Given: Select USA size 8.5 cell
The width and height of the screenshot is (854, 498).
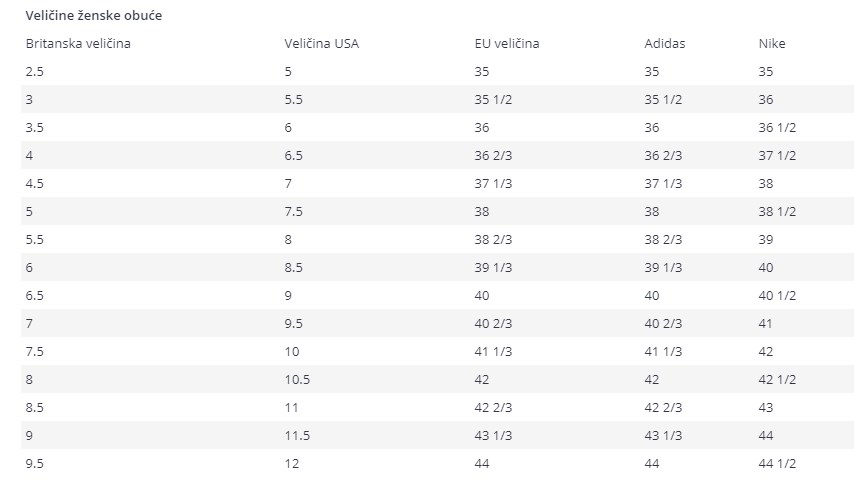Looking at the screenshot, I should pos(293,268).
